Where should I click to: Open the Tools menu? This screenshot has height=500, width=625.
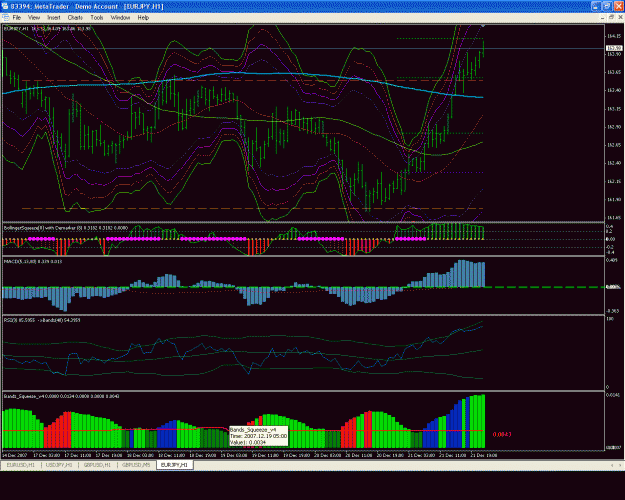96,18
